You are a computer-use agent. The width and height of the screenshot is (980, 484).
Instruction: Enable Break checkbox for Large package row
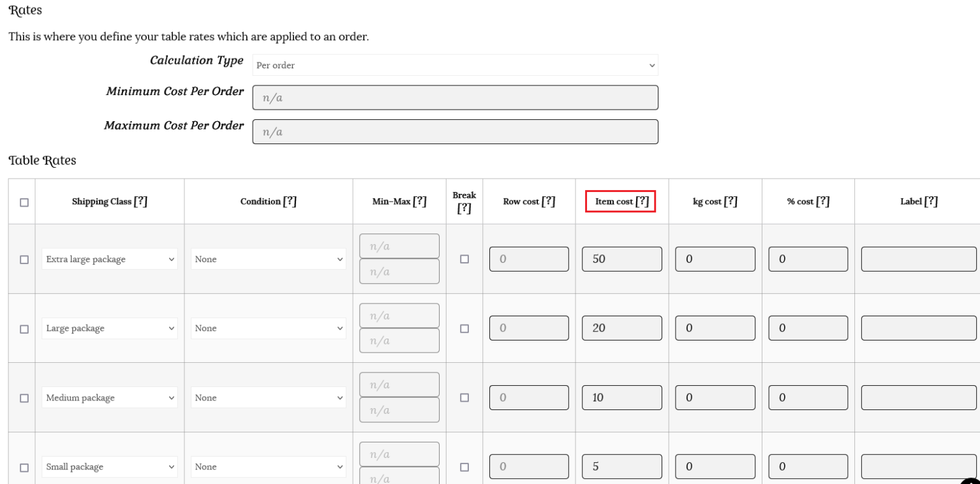[x=464, y=328]
